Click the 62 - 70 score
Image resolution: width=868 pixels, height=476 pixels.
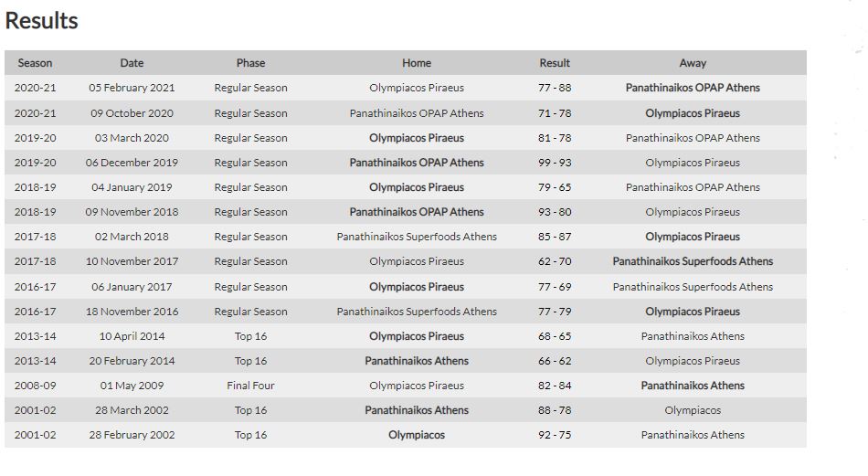coord(555,261)
